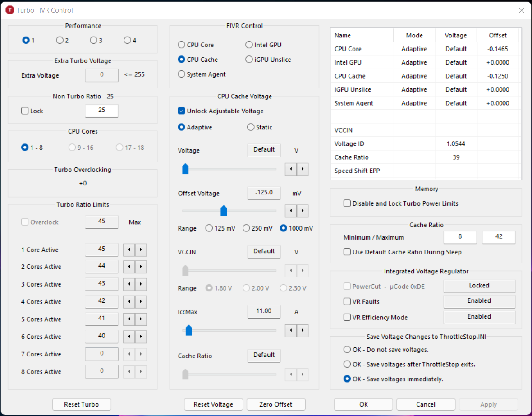This screenshot has height=416, width=532.
Task: Click right arrow beside CPU Cache Voltage slider
Action: pyautogui.click(x=303, y=169)
